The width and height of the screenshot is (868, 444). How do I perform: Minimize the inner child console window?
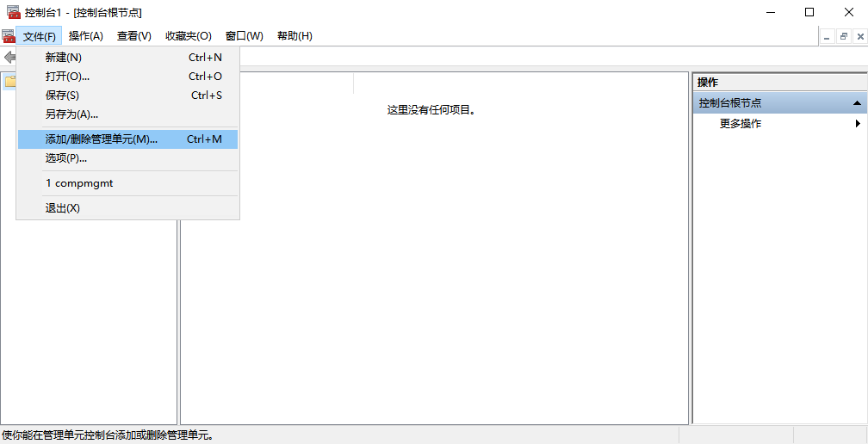(828, 36)
